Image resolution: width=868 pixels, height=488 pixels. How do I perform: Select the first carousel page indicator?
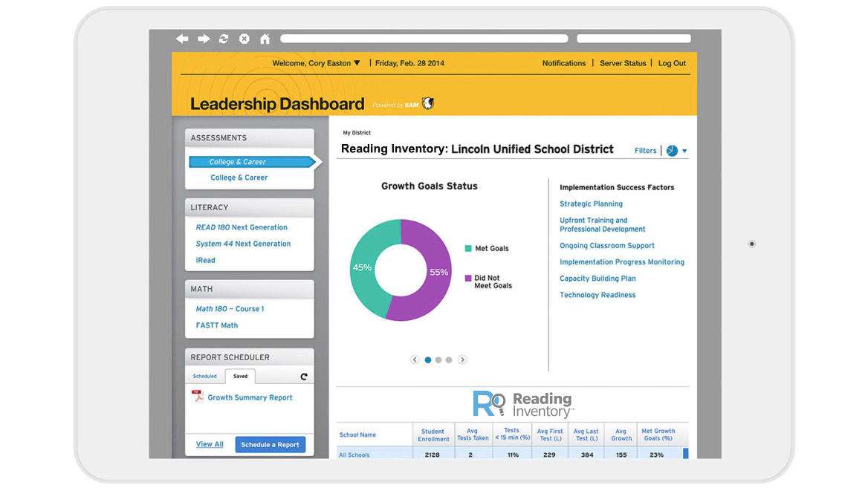427,360
